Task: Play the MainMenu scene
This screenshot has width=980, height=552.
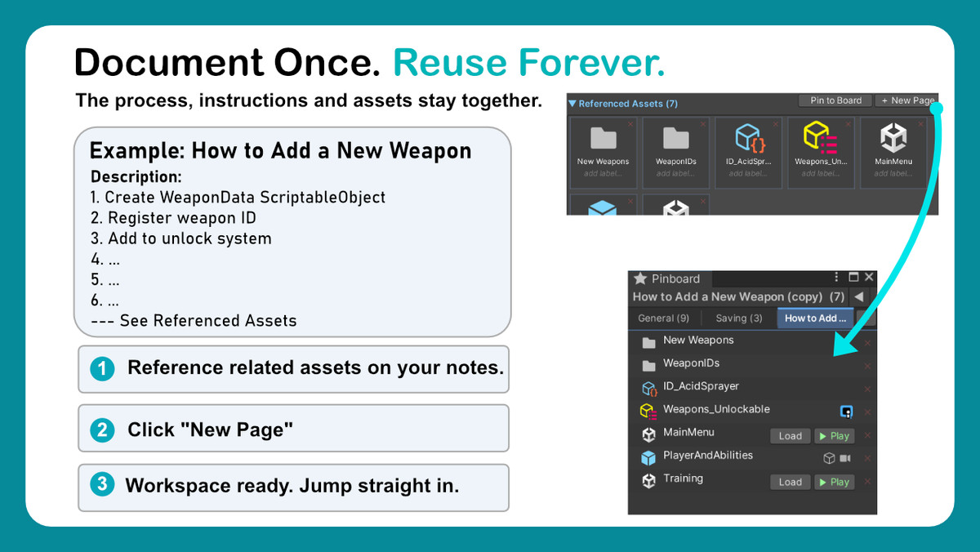Action: [x=834, y=436]
